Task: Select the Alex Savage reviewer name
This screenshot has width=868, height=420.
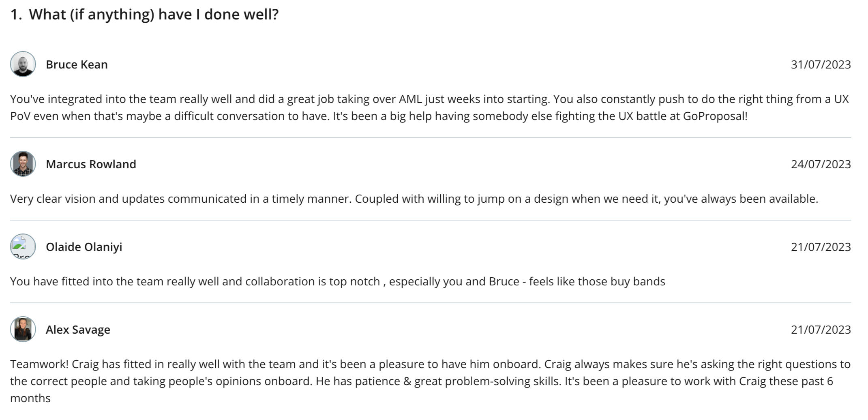Action: point(78,330)
